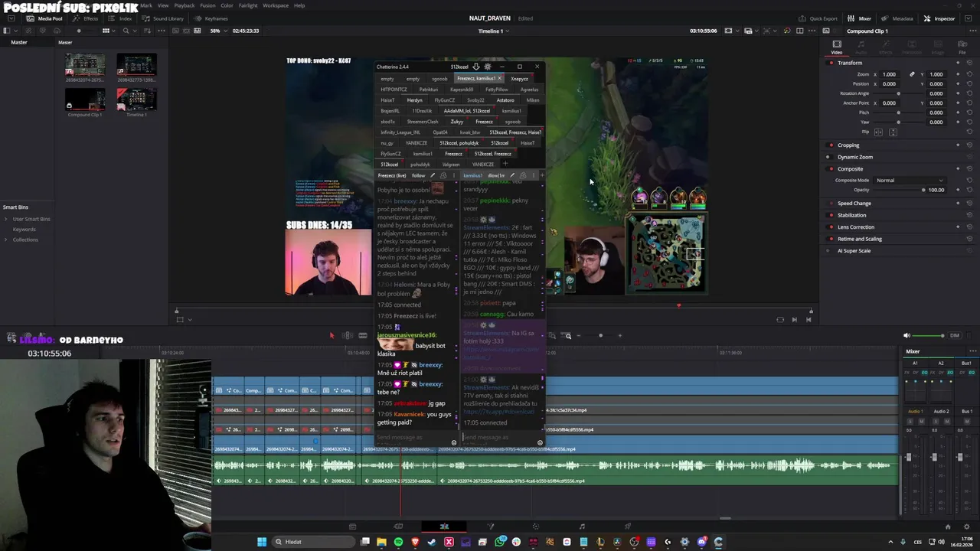Screen dimensions: 980x551
Task: Select the Keywords smart bin
Action: 24,229
